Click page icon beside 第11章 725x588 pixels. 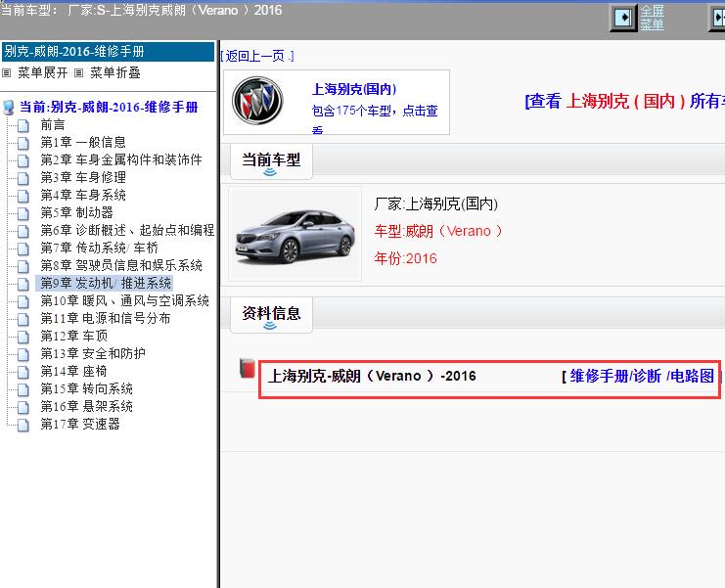pos(23,319)
